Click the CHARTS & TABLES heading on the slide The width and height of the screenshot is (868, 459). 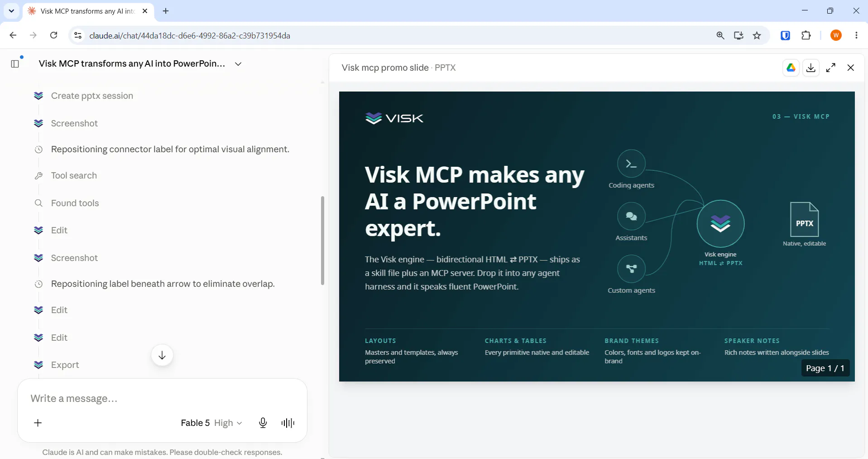515,341
